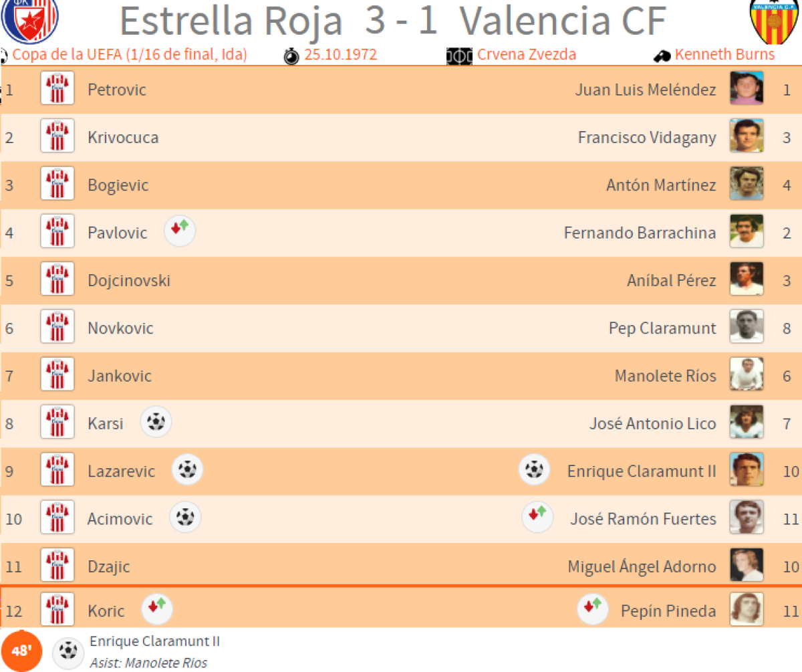The width and height of the screenshot is (802, 672).
Task: Click the substitution arrows beside Pepín Pineda
Action: [593, 610]
